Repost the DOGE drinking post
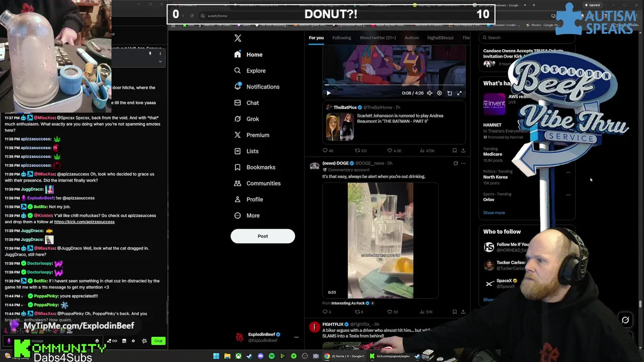 click(359, 312)
